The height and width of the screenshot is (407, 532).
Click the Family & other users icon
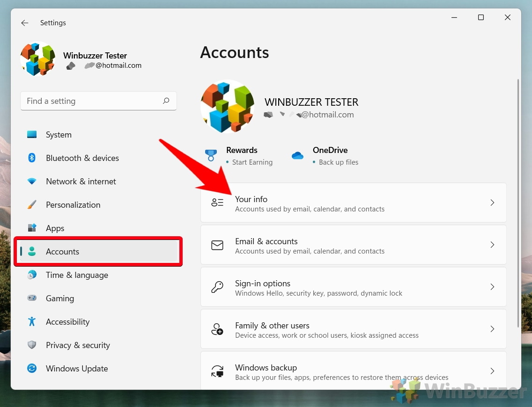pos(217,329)
